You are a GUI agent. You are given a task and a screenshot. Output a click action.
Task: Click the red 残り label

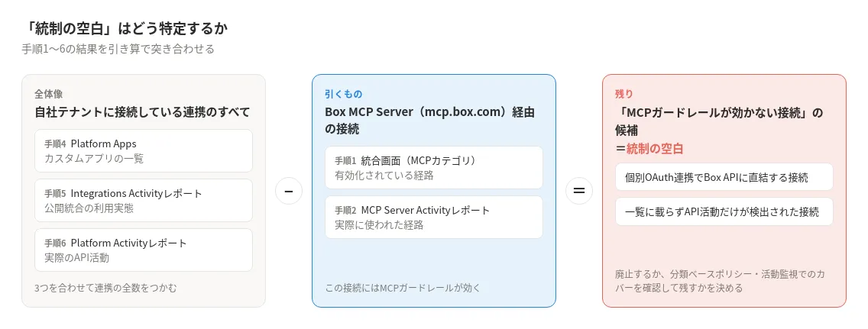[x=623, y=94]
